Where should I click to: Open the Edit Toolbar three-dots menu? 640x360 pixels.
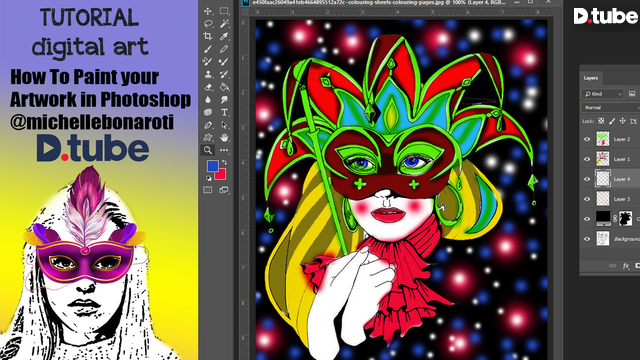(224, 150)
